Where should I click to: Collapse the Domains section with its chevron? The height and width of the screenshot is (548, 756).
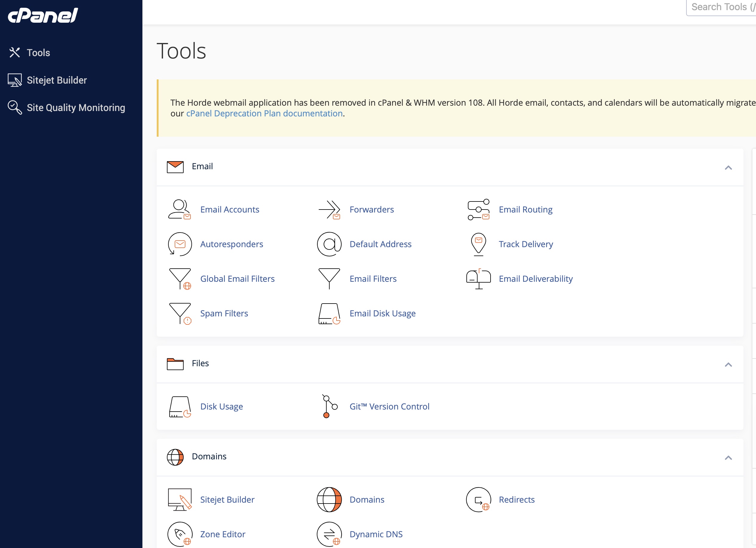click(728, 458)
